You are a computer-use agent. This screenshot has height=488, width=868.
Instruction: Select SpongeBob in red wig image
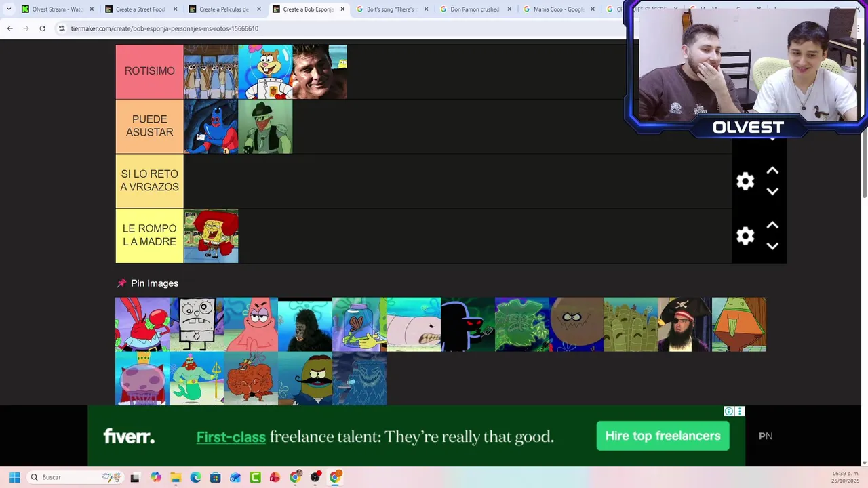(x=211, y=236)
